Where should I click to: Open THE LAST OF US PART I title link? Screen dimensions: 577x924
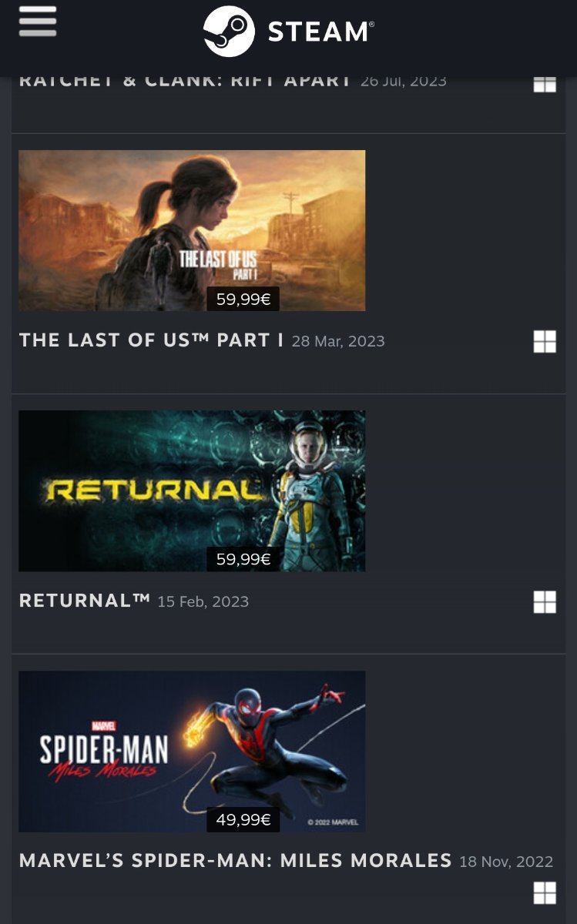coord(152,340)
